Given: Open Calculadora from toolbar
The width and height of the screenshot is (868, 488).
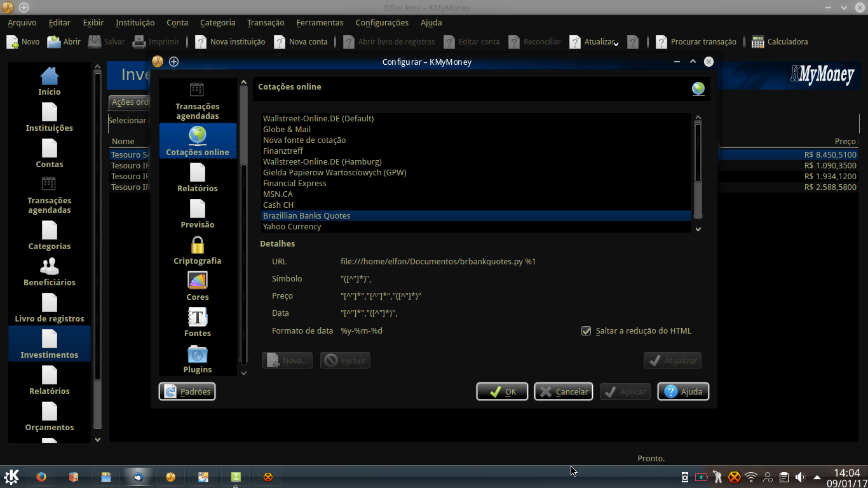Looking at the screenshot, I should (780, 42).
